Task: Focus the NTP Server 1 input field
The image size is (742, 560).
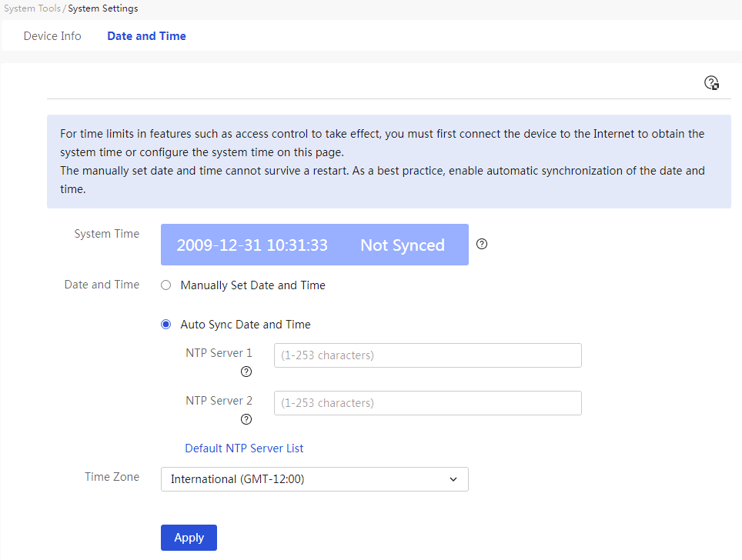Action: (x=428, y=355)
